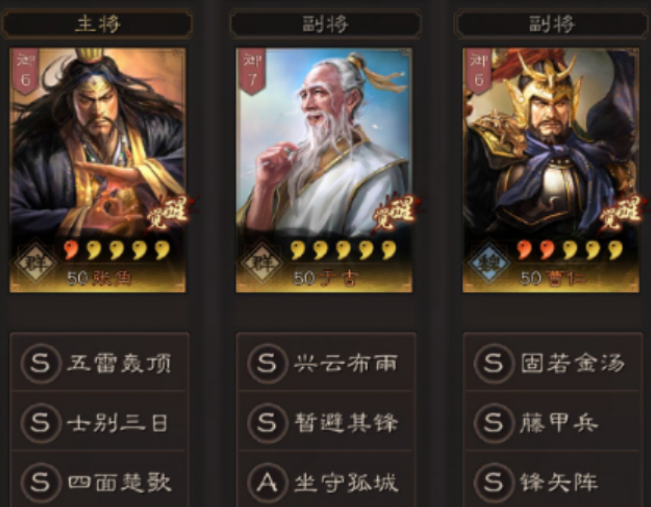This screenshot has height=507, width=651.
Task: Click the 主将 header label
Action: 98,24
